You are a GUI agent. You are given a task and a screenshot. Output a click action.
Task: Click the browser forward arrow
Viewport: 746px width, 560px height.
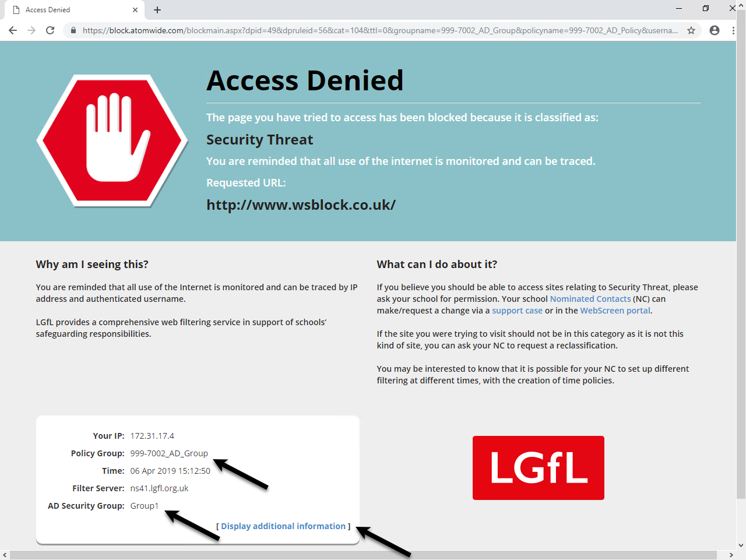31,30
